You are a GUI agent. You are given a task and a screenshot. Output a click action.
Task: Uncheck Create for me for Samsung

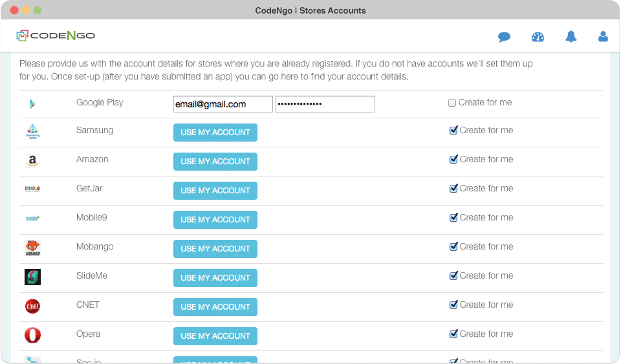click(453, 130)
